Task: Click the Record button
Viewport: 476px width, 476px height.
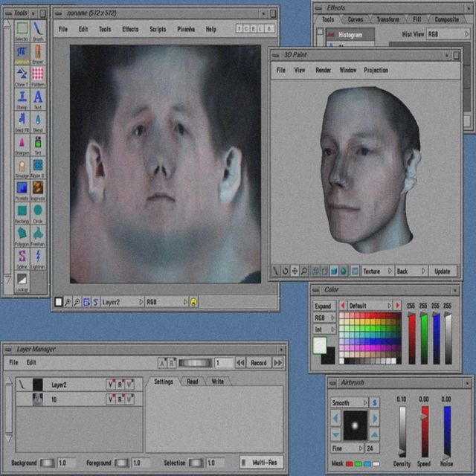Action: click(x=259, y=363)
